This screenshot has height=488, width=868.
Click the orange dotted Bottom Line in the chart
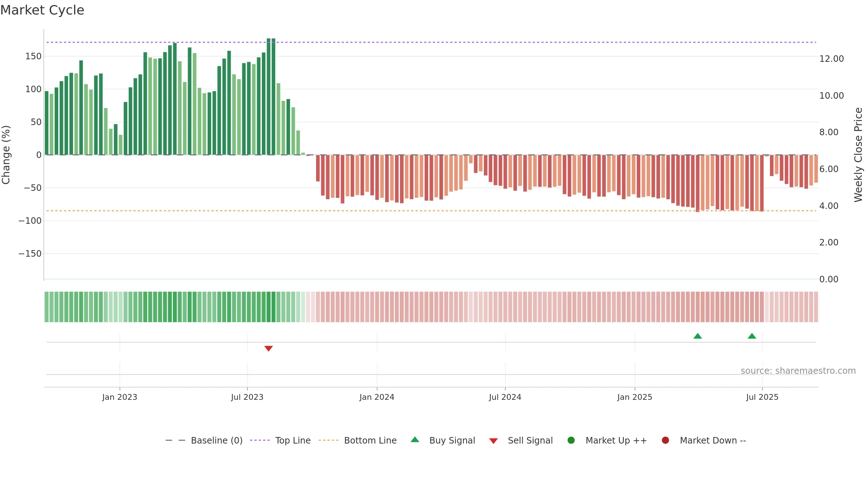(x=431, y=211)
